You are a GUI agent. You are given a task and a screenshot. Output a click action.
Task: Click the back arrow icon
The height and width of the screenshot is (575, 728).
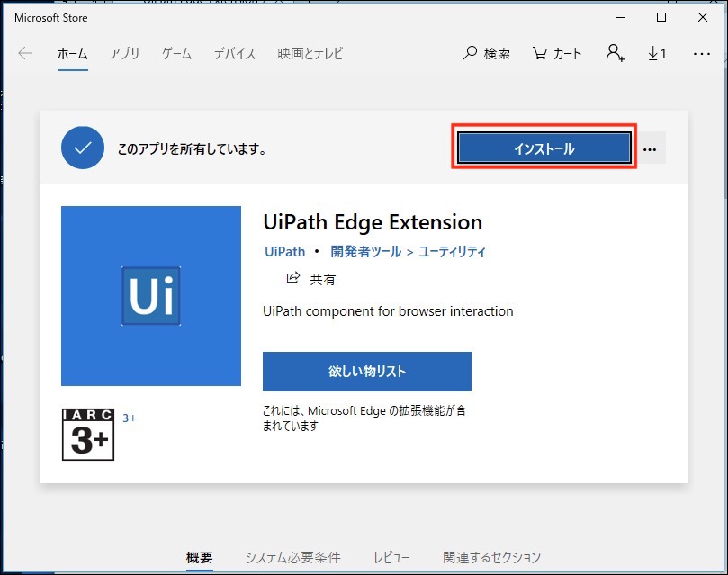click(25, 54)
